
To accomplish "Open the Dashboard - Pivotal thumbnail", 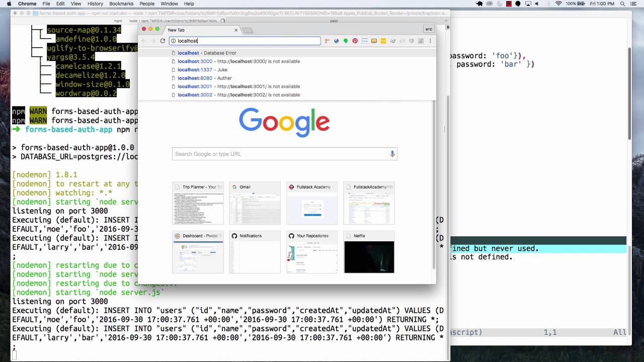I will pos(198,252).
